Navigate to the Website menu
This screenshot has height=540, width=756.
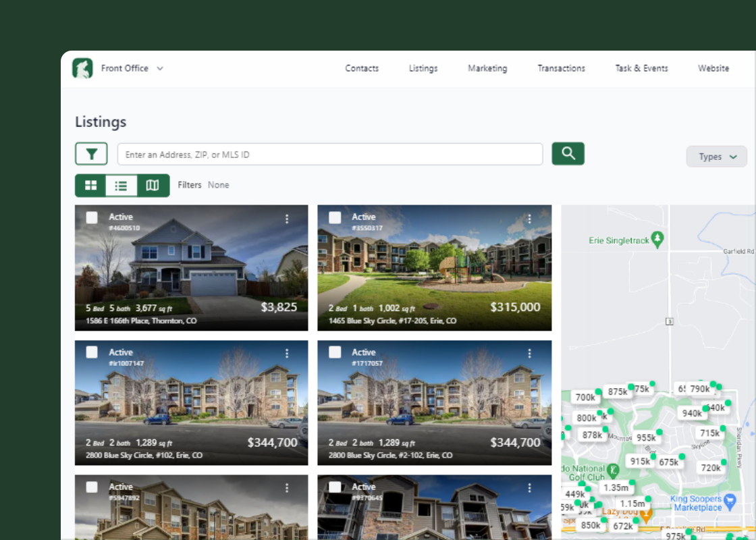[713, 68]
